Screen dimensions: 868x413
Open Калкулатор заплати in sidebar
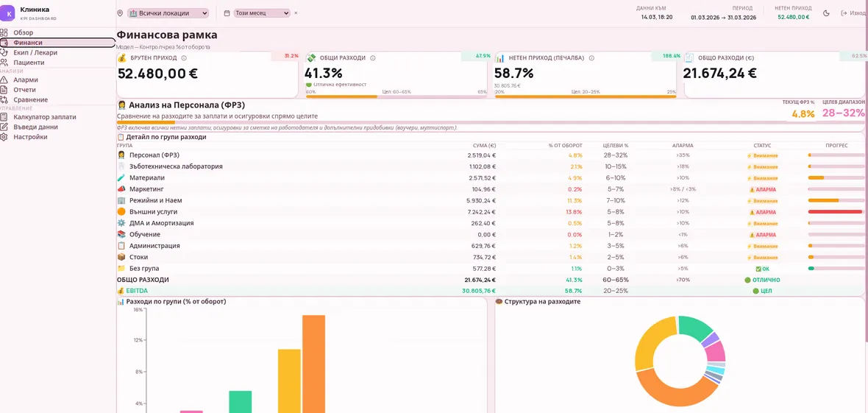[57, 117]
